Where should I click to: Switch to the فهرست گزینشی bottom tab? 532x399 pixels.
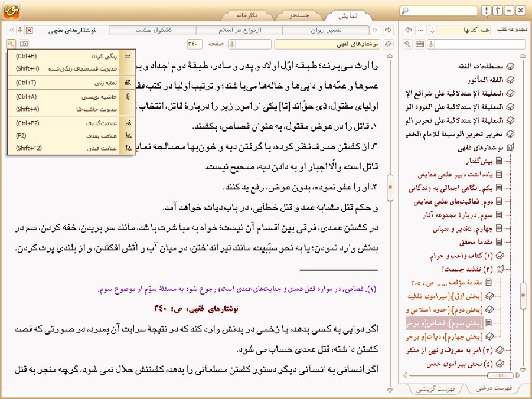(x=436, y=389)
